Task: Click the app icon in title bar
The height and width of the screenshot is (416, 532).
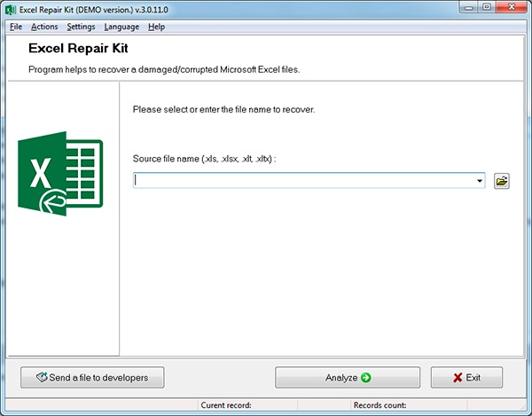Action: click(x=11, y=10)
